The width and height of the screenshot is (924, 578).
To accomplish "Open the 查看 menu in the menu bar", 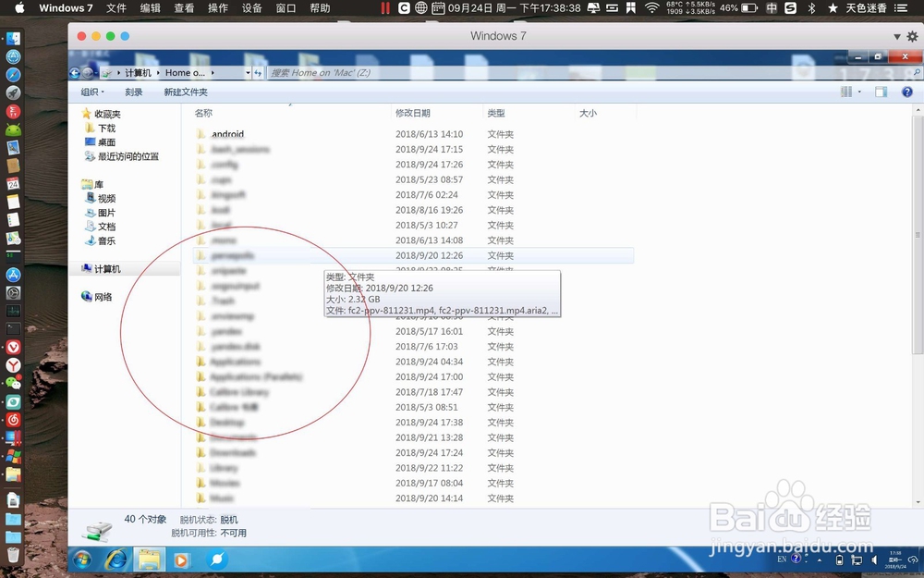I will click(184, 7).
